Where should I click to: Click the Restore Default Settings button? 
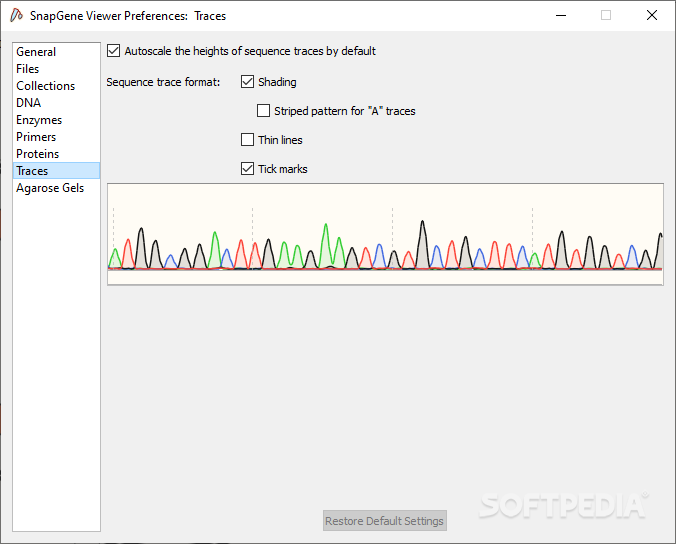click(x=385, y=521)
